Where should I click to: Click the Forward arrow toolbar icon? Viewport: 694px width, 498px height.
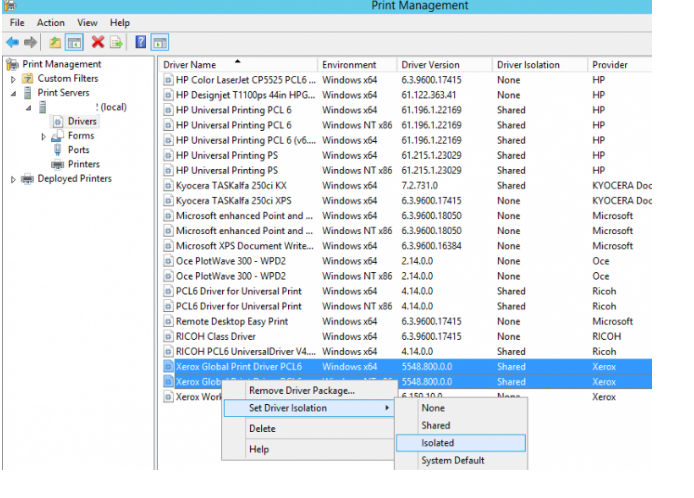pyautogui.click(x=30, y=42)
